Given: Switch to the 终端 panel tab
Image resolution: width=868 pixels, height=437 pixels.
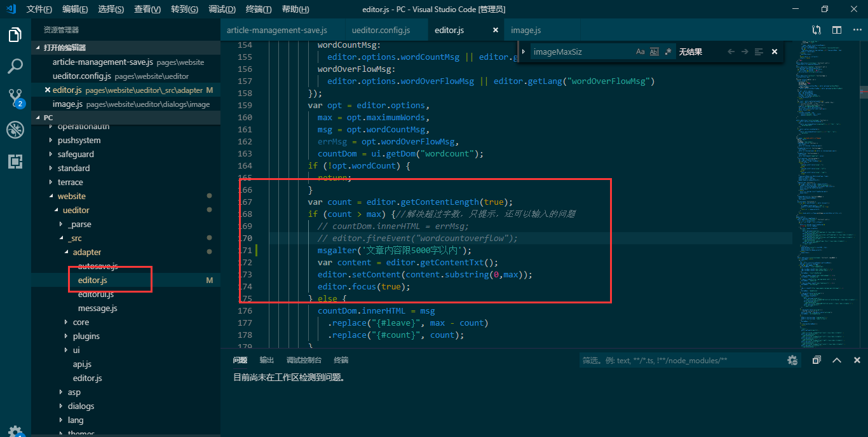Looking at the screenshot, I should point(341,360).
